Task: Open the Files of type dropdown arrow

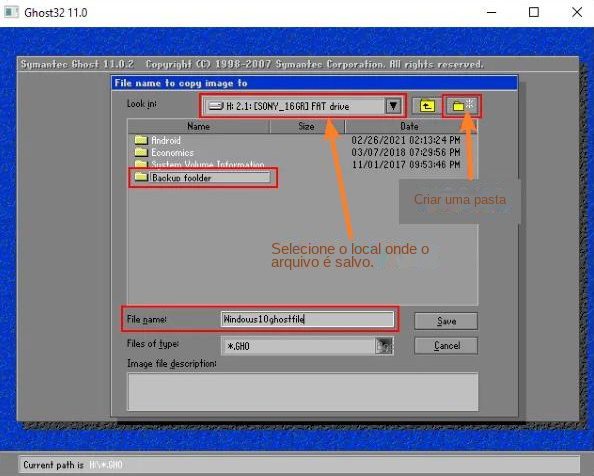Action: tap(384, 346)
